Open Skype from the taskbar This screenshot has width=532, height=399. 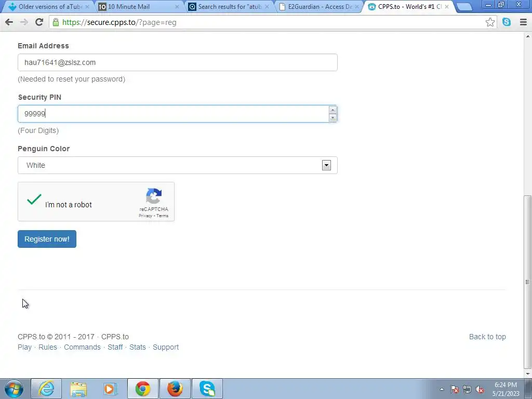pos(207,389)
